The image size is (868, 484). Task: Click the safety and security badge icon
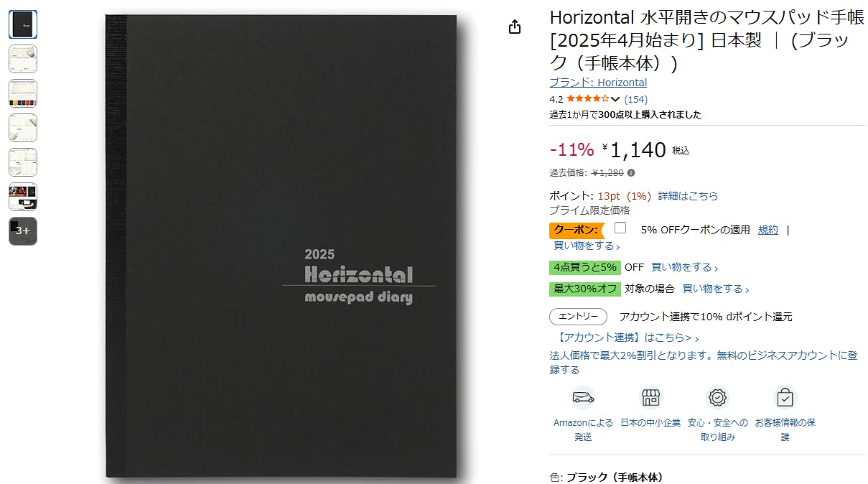(x=718, y=397)
